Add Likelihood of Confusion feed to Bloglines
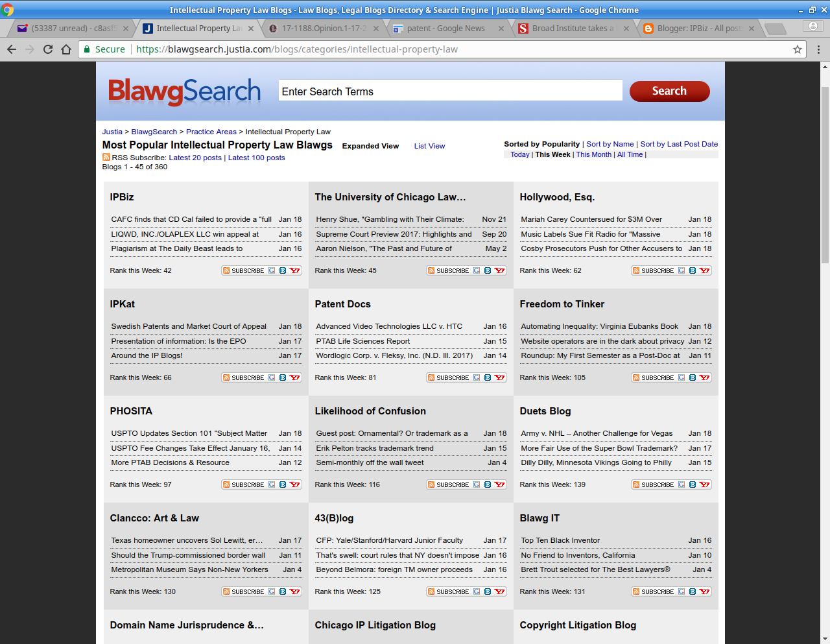 [x=488, y=484]
